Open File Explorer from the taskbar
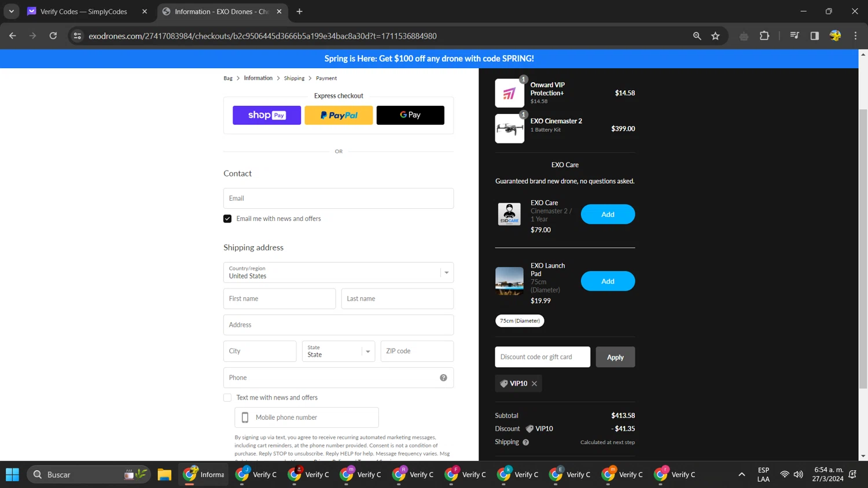 click(164, 475)
